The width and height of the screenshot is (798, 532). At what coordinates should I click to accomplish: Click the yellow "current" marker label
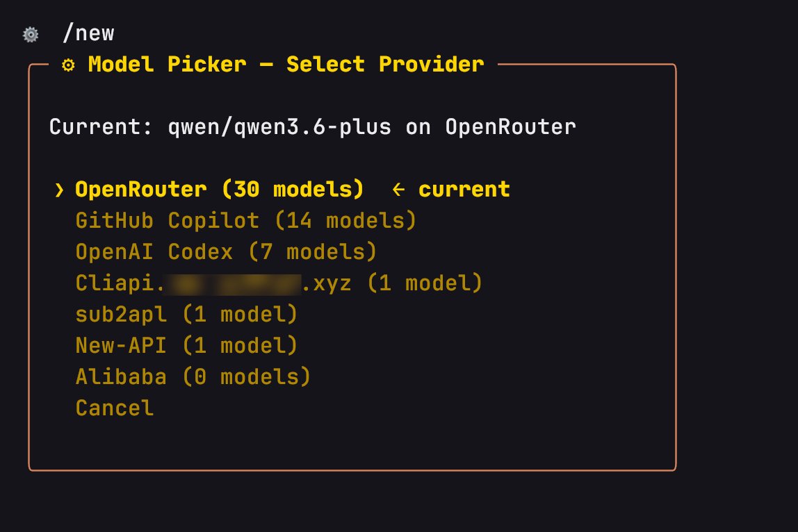464,190
